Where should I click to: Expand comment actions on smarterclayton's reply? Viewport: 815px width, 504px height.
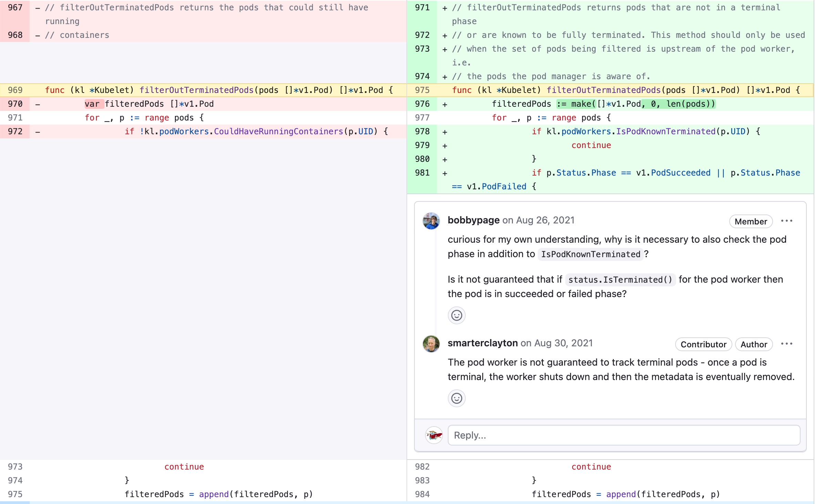tap(787, 343)
